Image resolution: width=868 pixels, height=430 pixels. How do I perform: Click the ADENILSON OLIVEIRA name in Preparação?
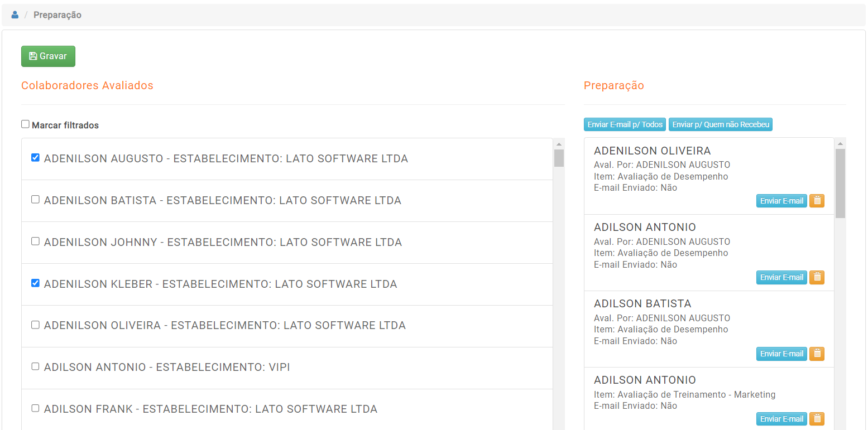coord(653,151)
